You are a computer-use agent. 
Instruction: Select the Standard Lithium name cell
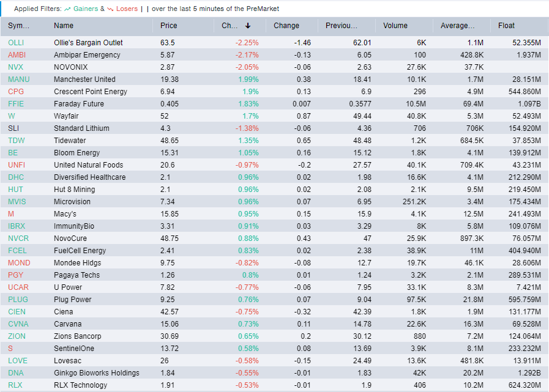pos(81,128)
